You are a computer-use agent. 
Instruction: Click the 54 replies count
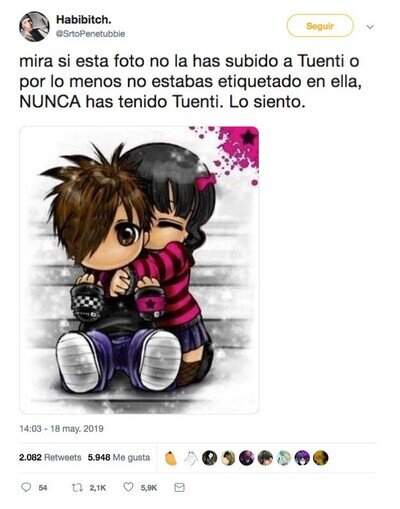43,488
